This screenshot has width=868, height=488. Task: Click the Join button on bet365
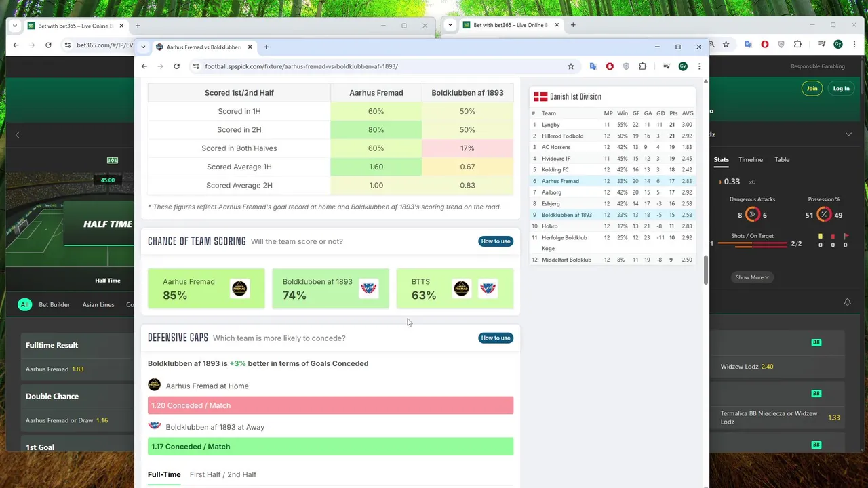coord(812,88)
